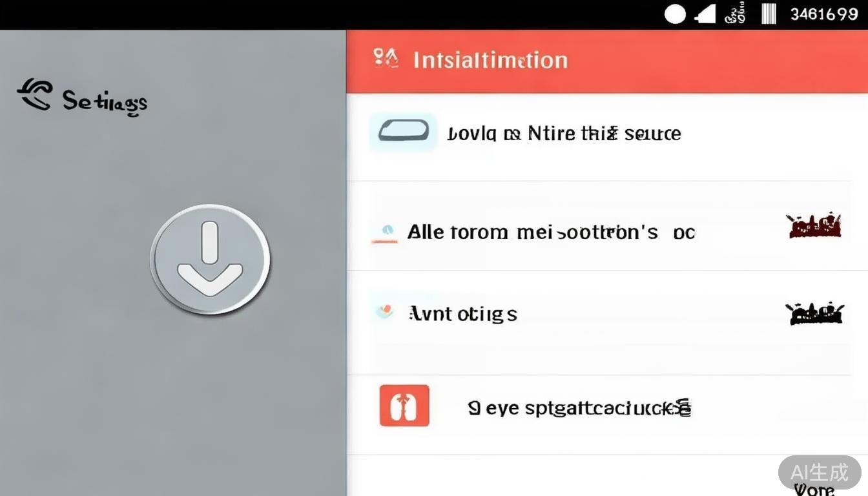The image size is (868, 496).
Task: Click the AI生成 badge button
Action: (x=819, y=472)
